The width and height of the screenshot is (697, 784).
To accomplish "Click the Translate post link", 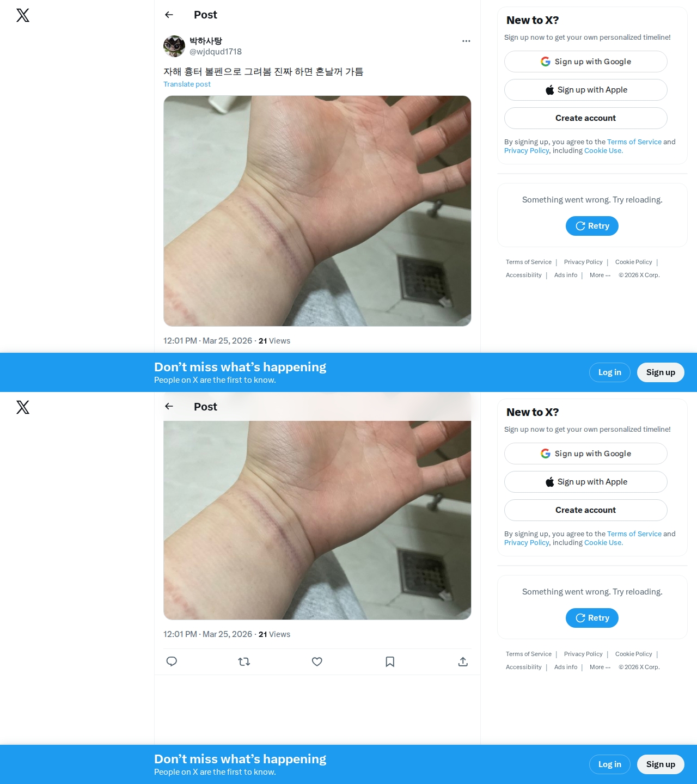I will 187,84.
